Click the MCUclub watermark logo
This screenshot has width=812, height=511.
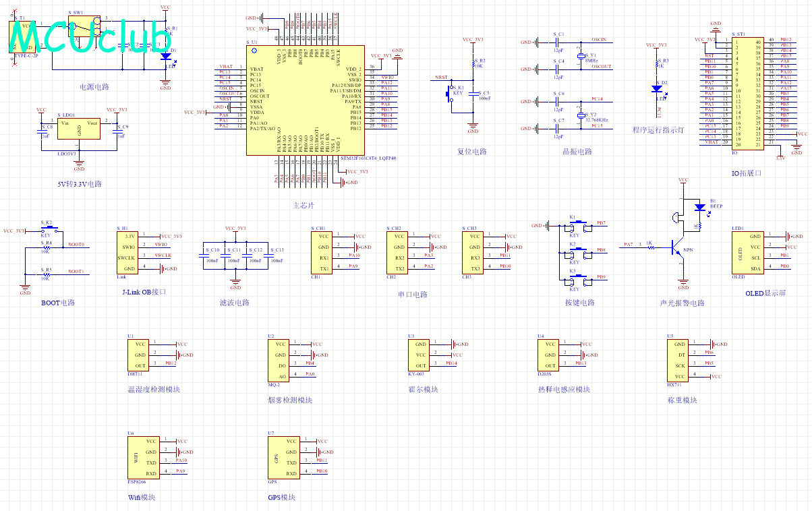86,36
